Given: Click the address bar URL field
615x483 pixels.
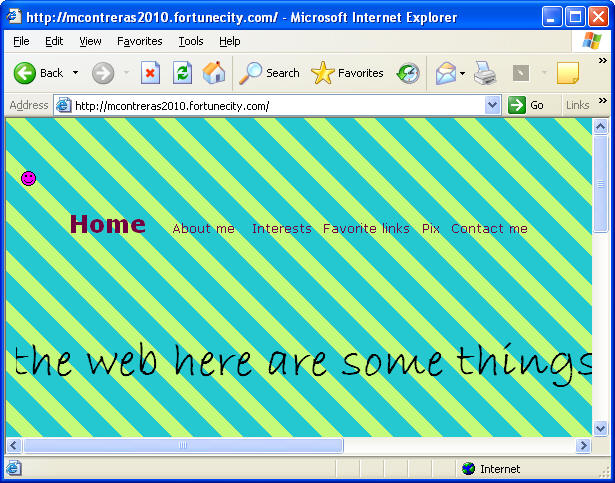Looking at the screenshot, I should 278,106.
